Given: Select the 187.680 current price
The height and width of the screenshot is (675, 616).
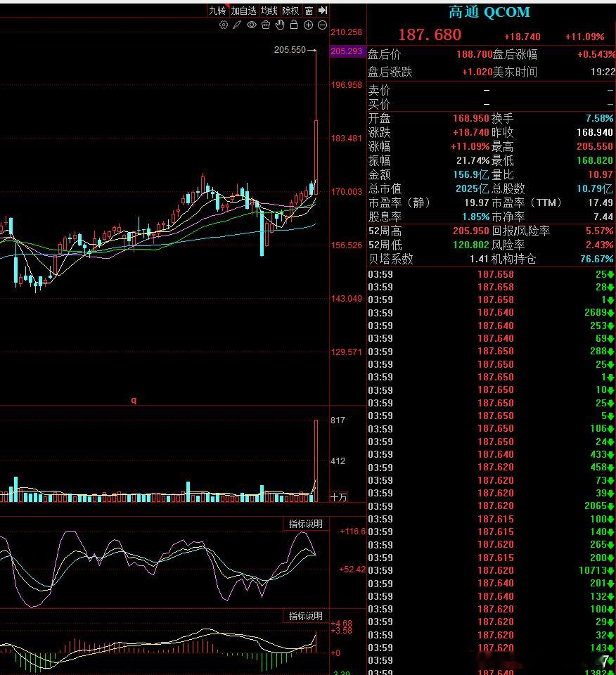Looking at the screenshot, I should tap(430, 35).
